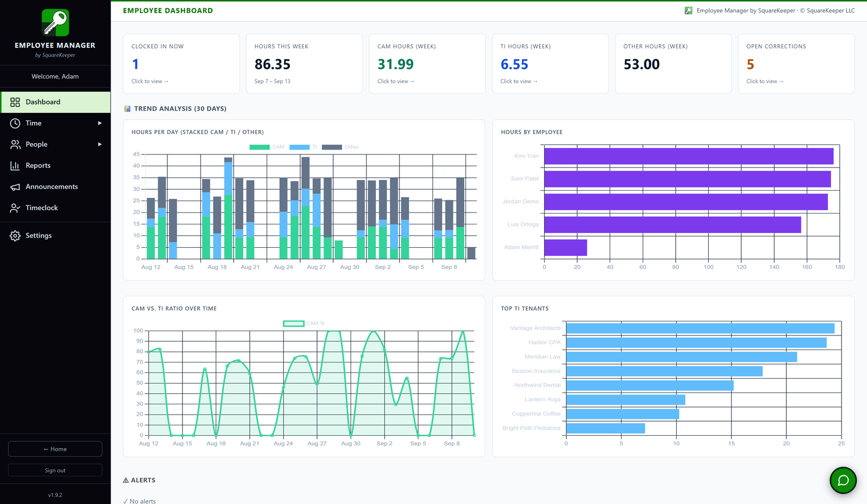Click the Settings gear icon

click(15, 236)
